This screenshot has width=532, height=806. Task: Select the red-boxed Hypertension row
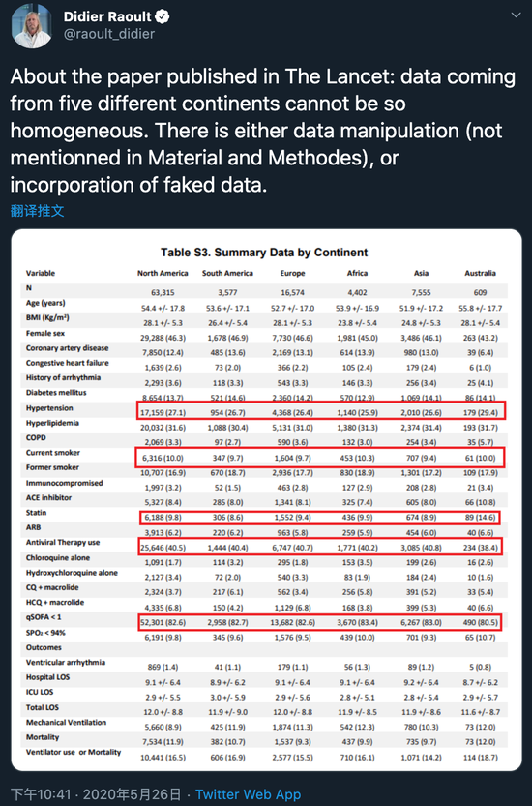coord(321,410)
